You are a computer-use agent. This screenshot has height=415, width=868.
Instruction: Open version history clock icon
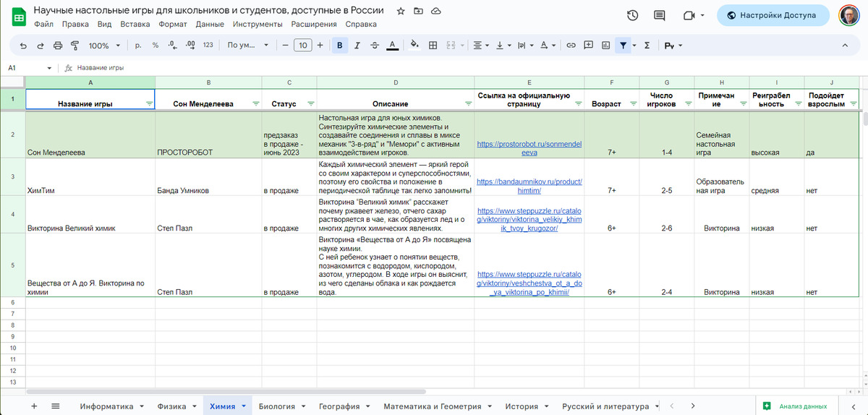pyautogui.click(x=632, y=15)
